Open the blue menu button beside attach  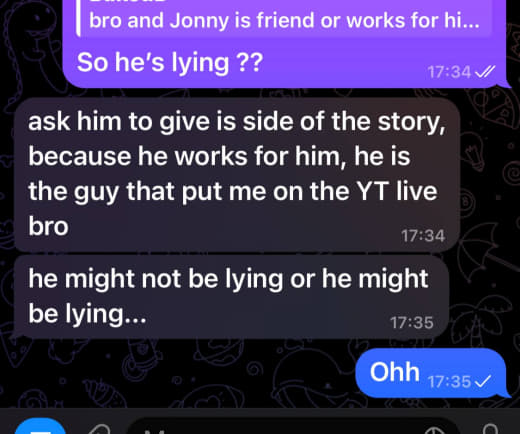click(x=40, y=427)
